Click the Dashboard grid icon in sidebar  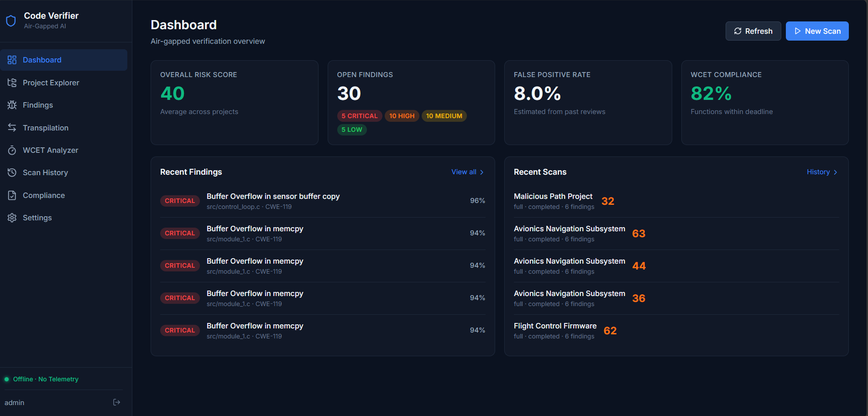coord(12,60)
